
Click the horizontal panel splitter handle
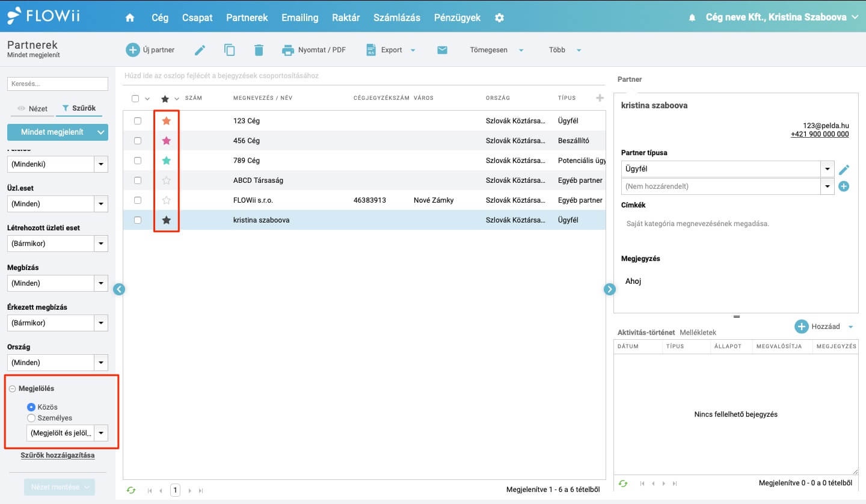pos(736,316)
